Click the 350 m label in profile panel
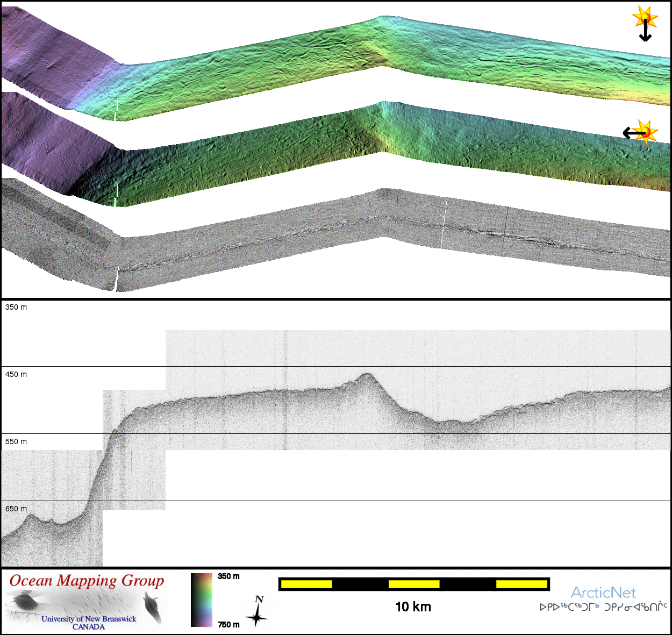 pyautogui.click(x=16, y=307)
